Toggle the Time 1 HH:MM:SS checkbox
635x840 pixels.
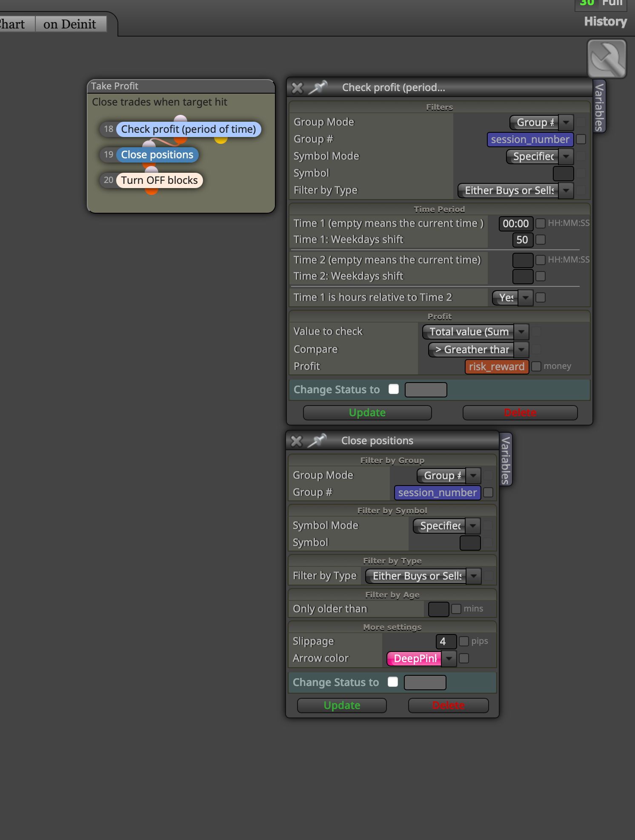[541, 223]
